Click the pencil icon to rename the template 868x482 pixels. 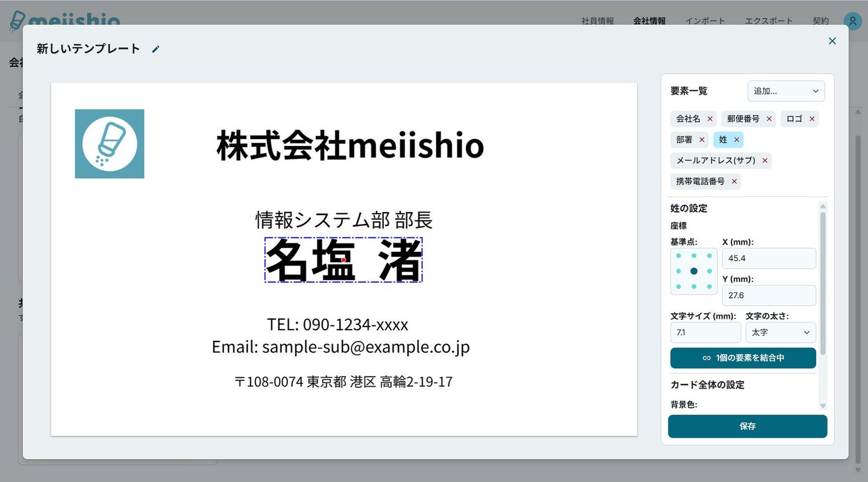[156, 49]
